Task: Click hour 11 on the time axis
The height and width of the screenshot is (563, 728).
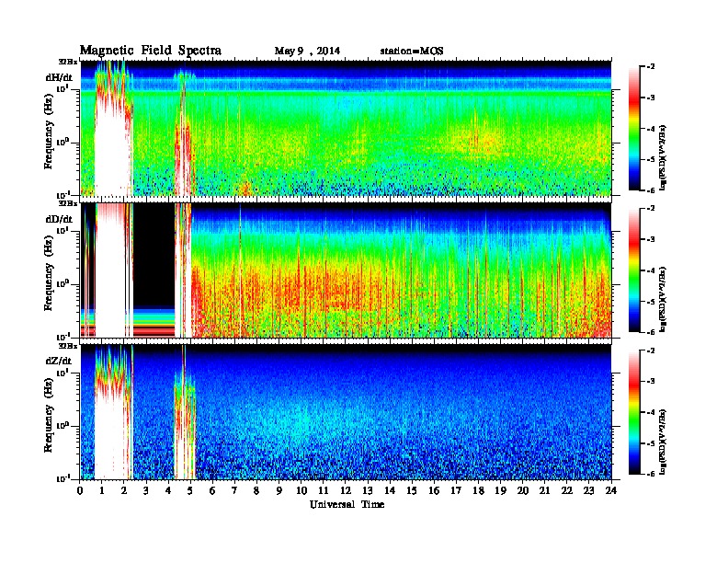Action: pos(324,491)
